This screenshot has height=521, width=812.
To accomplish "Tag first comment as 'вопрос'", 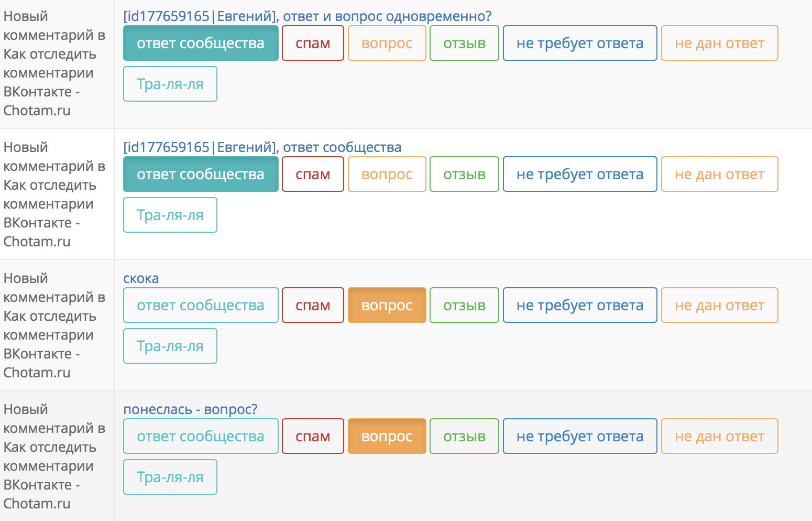I will (387, 43).
